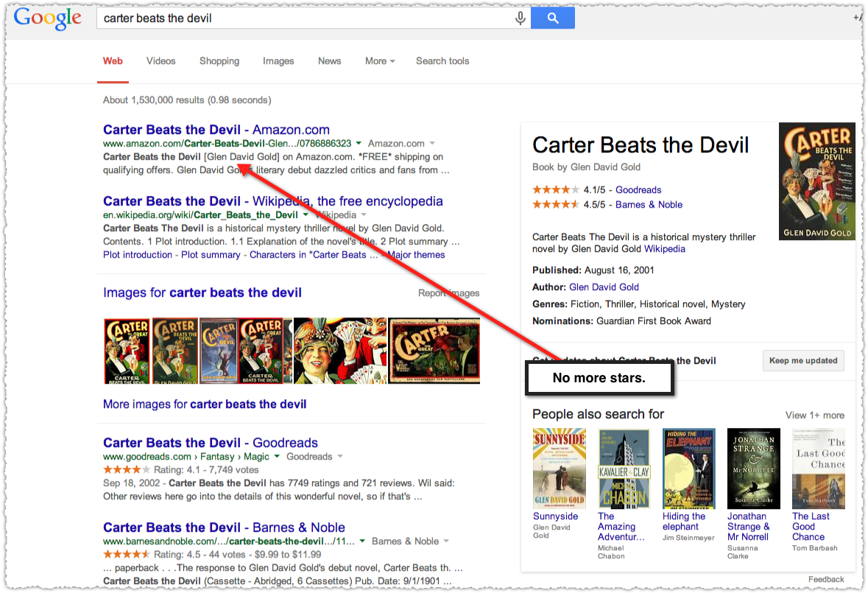Click 4.5/5 star rating in knowledge panel
Viewport: 868px width, 593px height.
[x=556, y=205]
